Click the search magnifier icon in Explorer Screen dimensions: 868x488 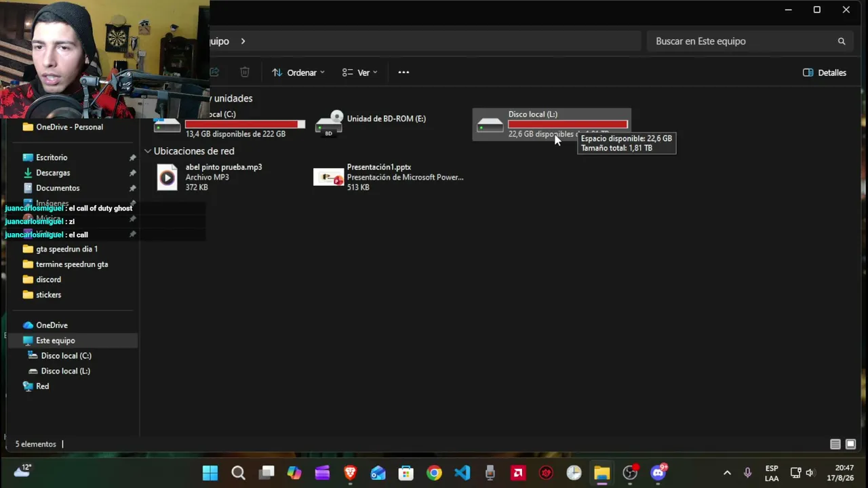842,41
